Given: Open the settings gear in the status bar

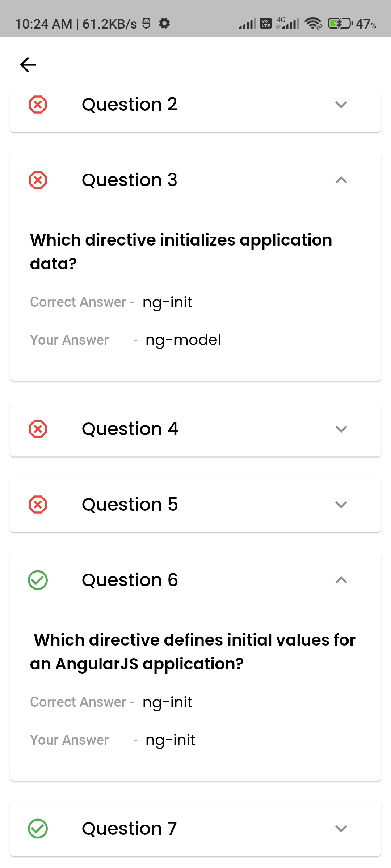Looking at the screenshot, I should [x=164, y=24].
